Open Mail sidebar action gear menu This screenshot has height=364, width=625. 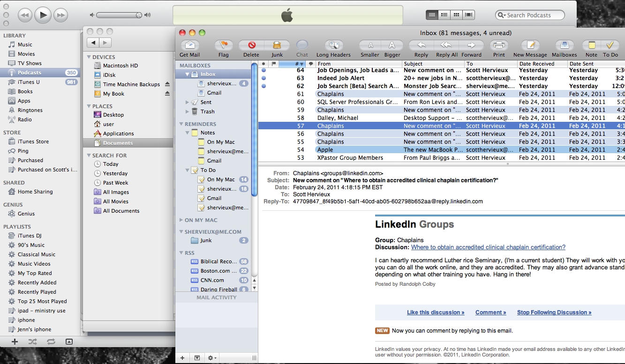click(212, 358)
